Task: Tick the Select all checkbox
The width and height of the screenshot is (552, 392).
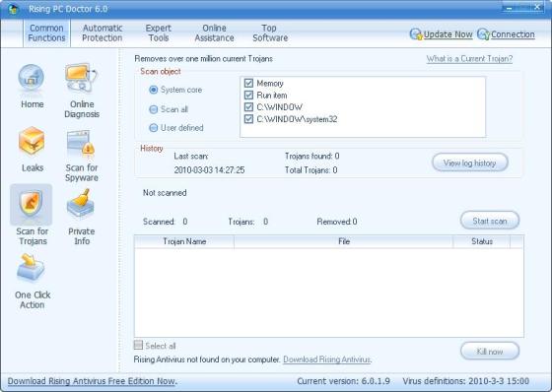Action: coord(138,345)
